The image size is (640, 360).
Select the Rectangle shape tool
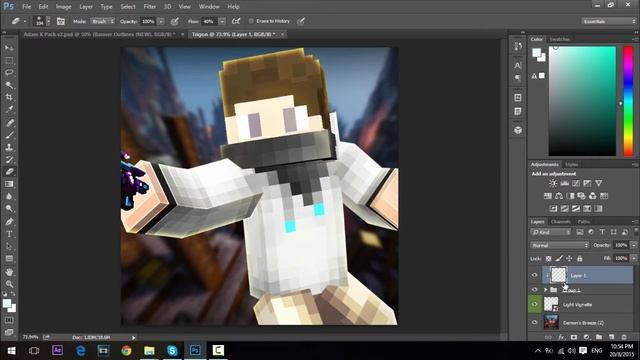click(9, 259)
